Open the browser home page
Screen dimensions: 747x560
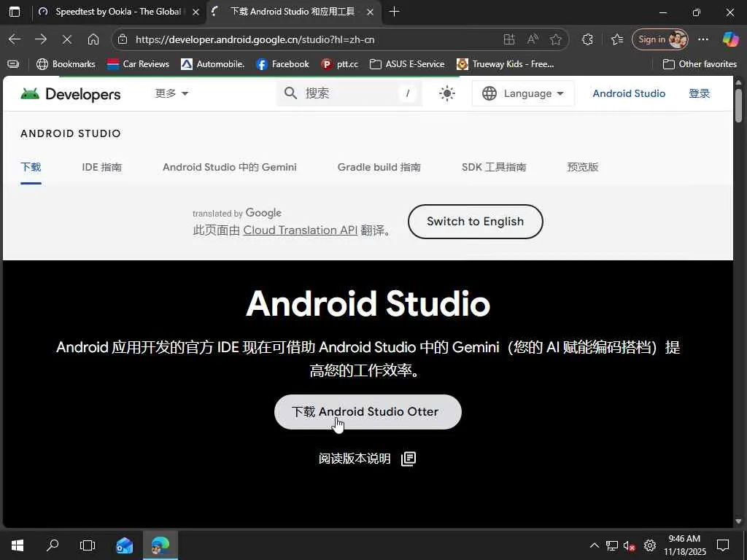click(93, 39)
